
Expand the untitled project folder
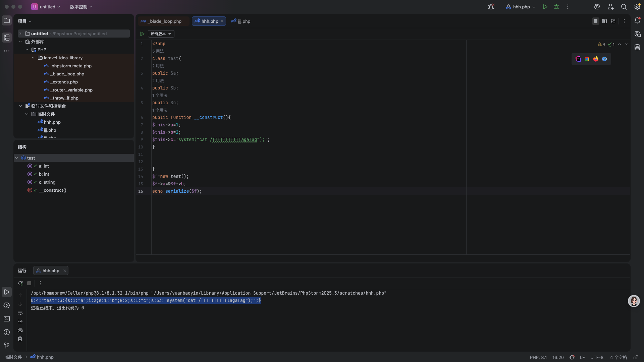[20, 34]
